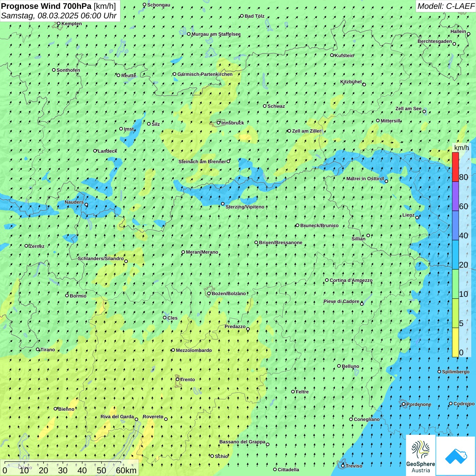Click the 'Sonthofen' town label
This screenshot has width=476, height=476.
pos(68,70)
